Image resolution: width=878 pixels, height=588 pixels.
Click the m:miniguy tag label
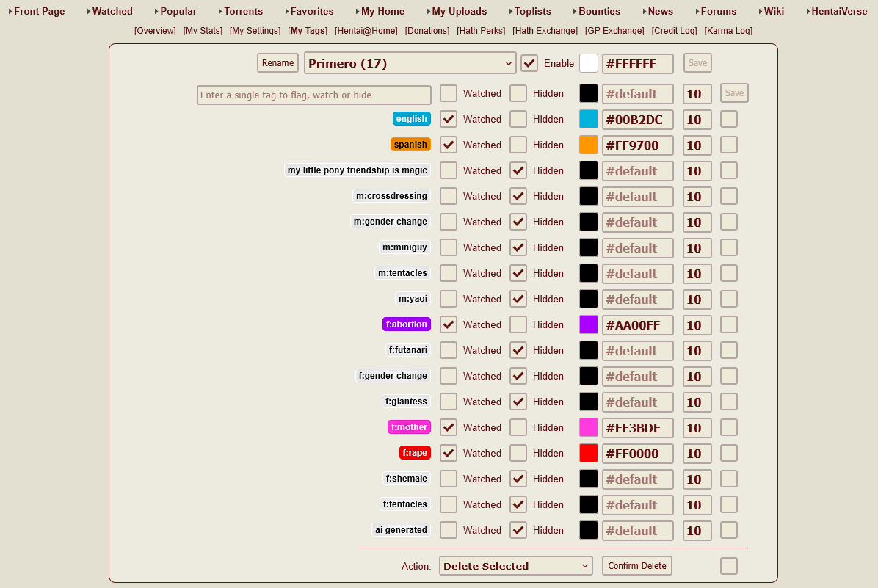click(404, 247)
